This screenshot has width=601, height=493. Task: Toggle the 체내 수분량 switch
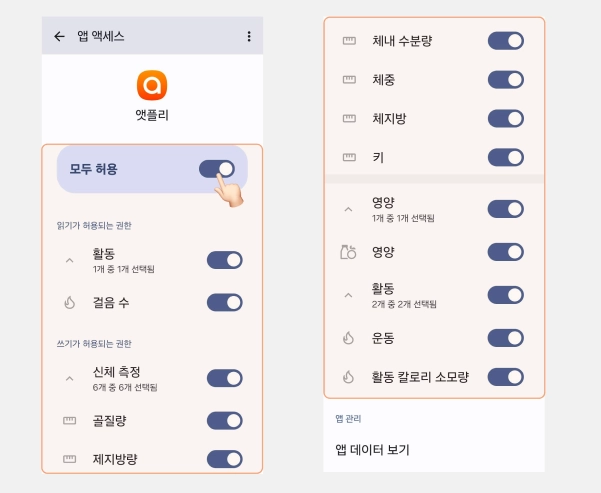click(x=505, y=41)
